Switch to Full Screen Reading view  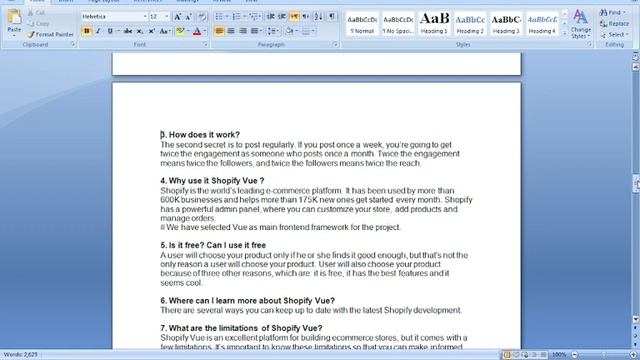point(516,355)
